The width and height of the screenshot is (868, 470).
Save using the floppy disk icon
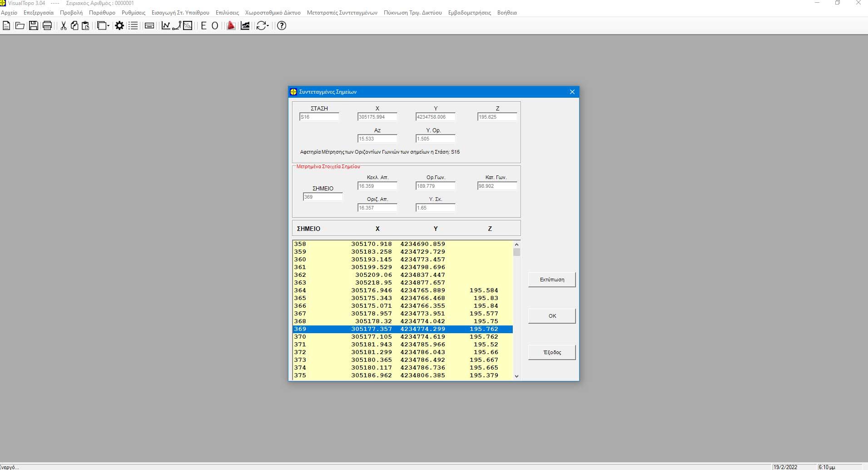pyautogui.click(x=34, y=26)
